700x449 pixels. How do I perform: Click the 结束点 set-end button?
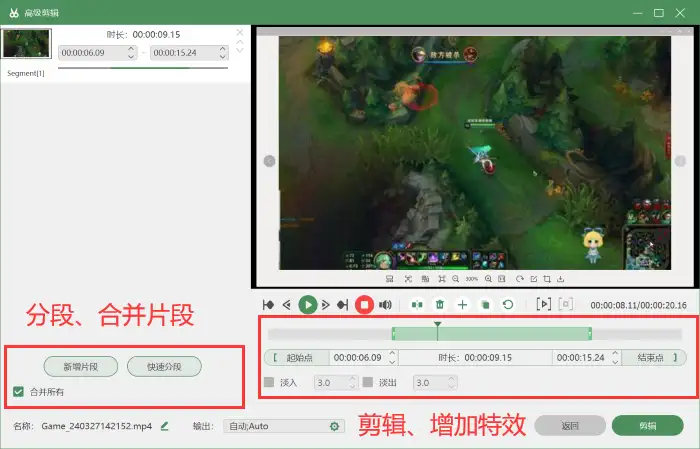[654, 358]
